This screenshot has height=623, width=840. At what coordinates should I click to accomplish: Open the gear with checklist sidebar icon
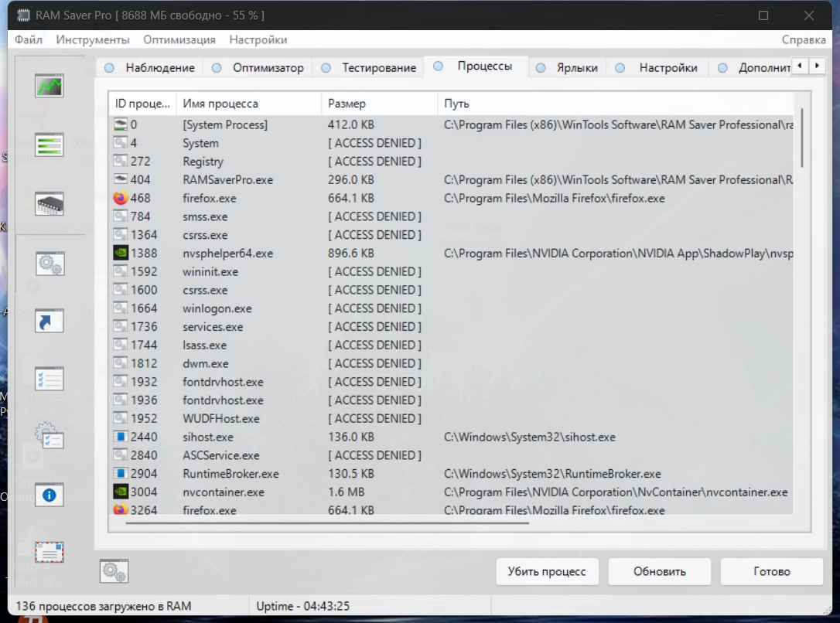(x=50, y=437)
